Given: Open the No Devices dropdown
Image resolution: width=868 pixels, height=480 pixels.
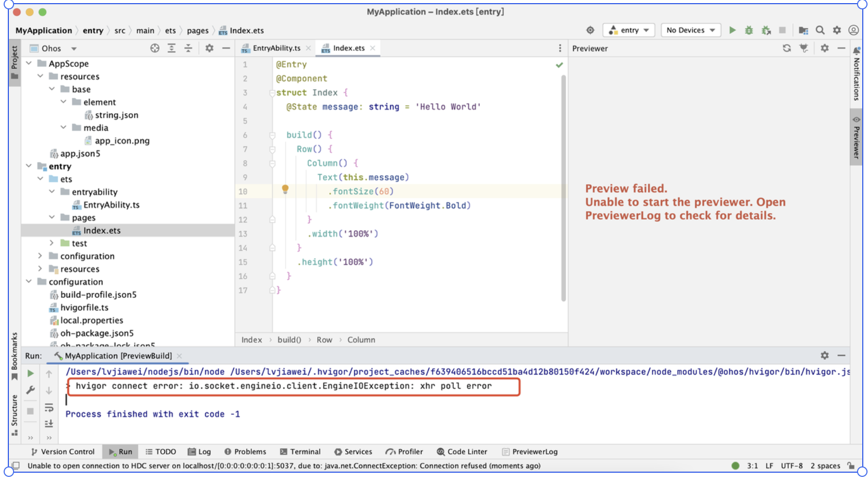Looking at the screenshot, I should [691, 30].
